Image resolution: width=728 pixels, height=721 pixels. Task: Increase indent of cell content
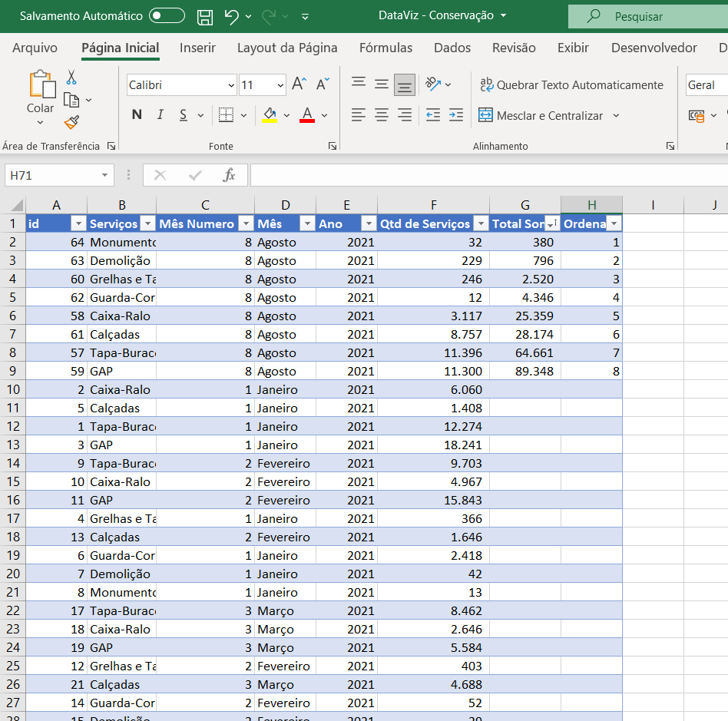coord(456,114)
